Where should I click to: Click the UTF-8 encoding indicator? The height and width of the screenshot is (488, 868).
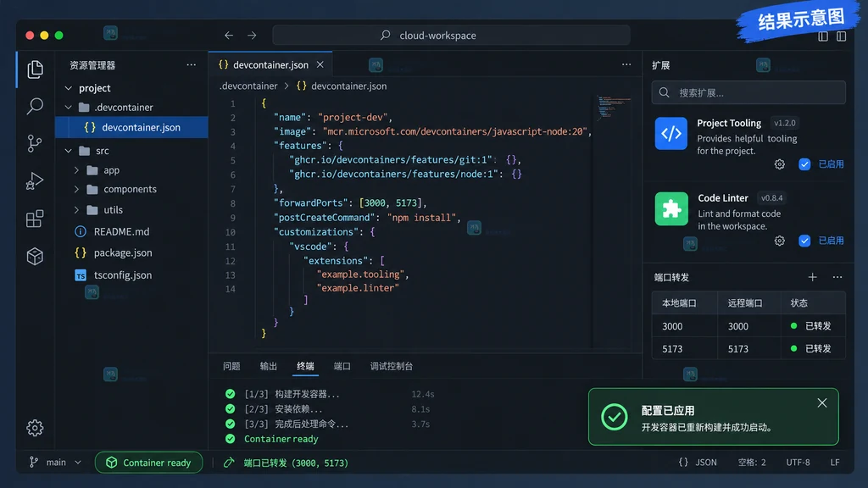798,463
